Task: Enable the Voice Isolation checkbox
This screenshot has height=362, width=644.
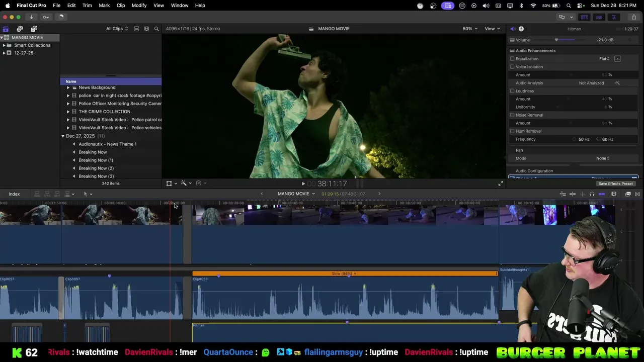Action: [x=512, y=67]
